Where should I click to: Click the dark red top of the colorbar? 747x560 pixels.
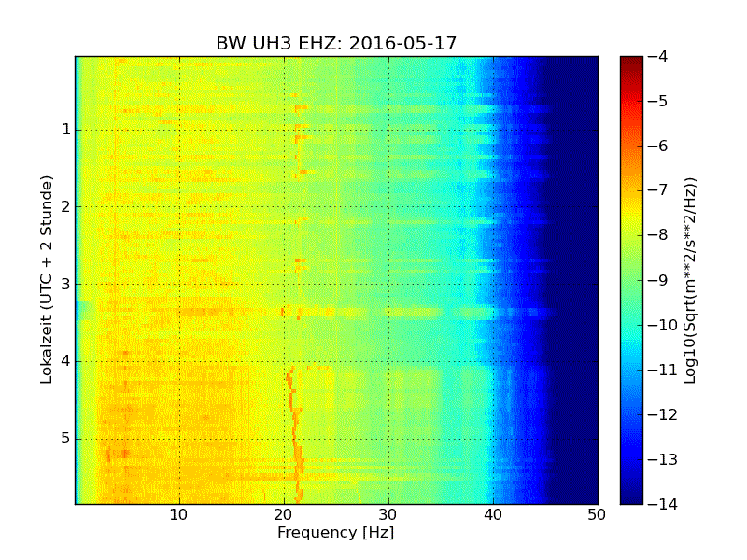coord(631,62)
